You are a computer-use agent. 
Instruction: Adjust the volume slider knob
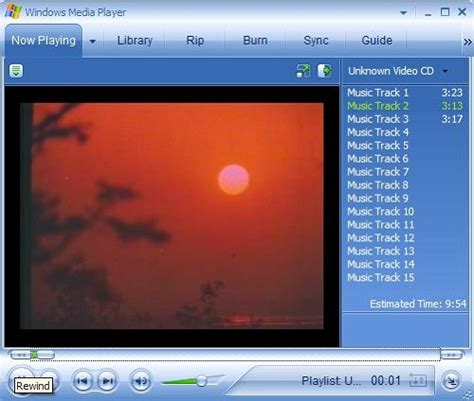coord(201,381)
